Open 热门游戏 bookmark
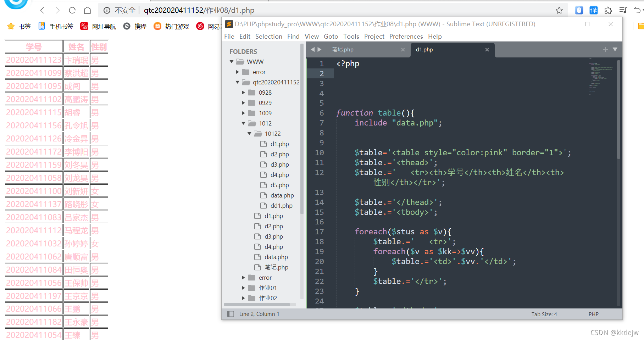Viewport: 644px width, 340px height. pos(171,26)
